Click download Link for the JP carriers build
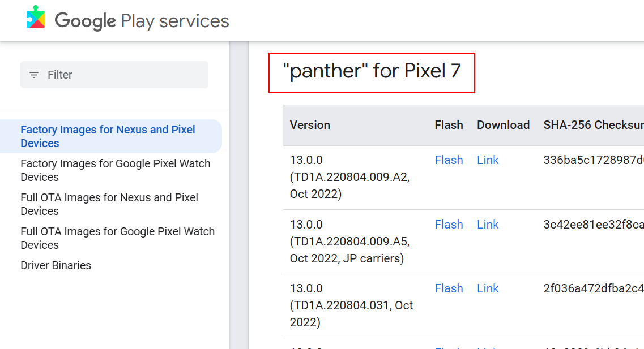 pyautogui.click(x=488, y=225)
